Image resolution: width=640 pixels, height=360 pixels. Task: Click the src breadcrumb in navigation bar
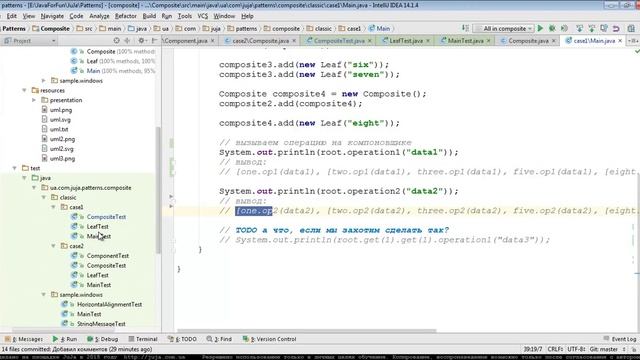[84, 29]
